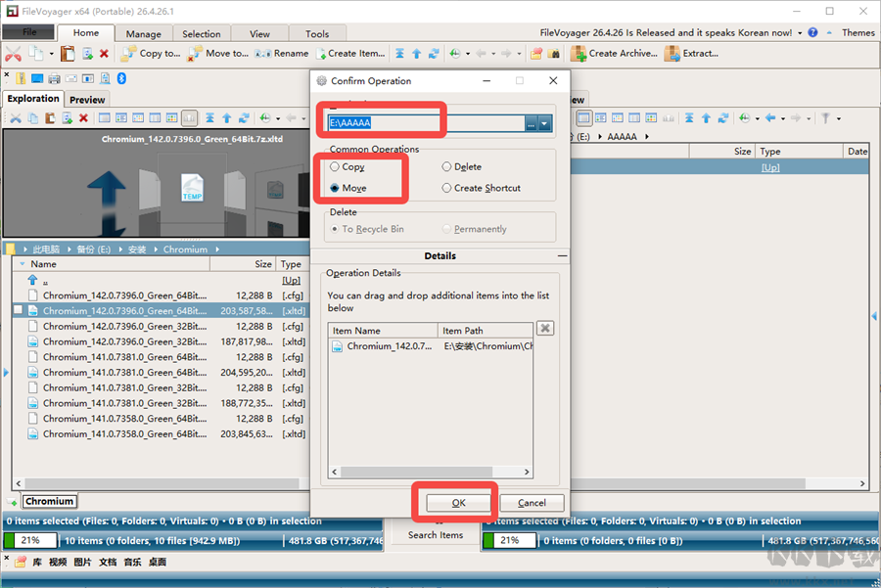The height and width of the screenshot is (588, 881).
Task: Switch to the Tools ribbon tab
Action: pyautogui.click(x=317, y=33)
